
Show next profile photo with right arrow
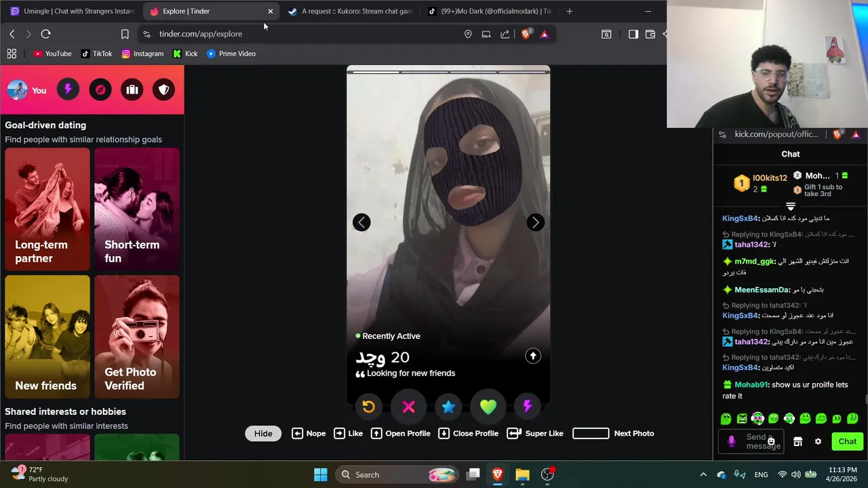pos(536,222)
